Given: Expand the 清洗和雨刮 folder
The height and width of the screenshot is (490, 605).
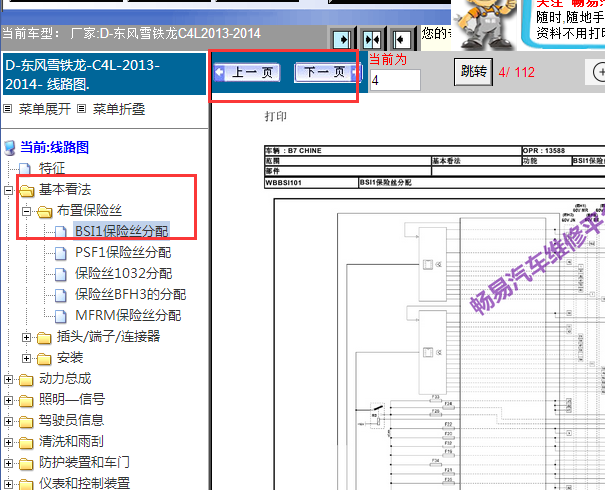Looking at the screenshot, I should pos(8,442).
